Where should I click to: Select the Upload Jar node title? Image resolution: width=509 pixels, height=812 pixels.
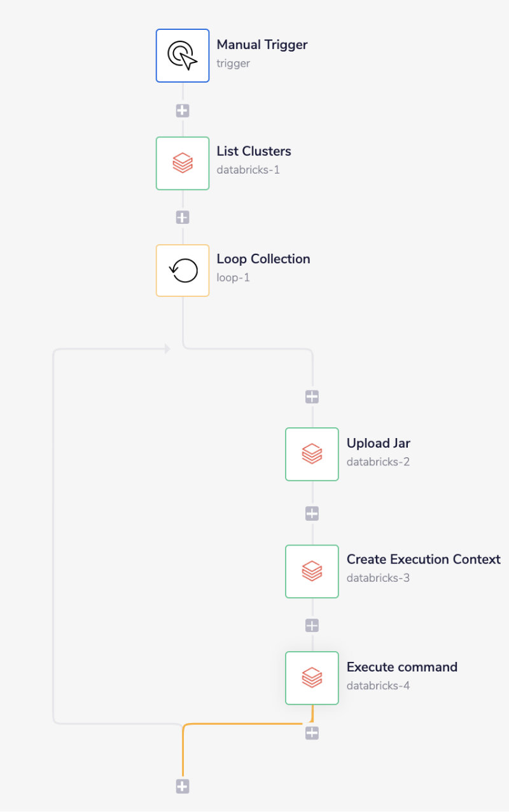point(379,443)
